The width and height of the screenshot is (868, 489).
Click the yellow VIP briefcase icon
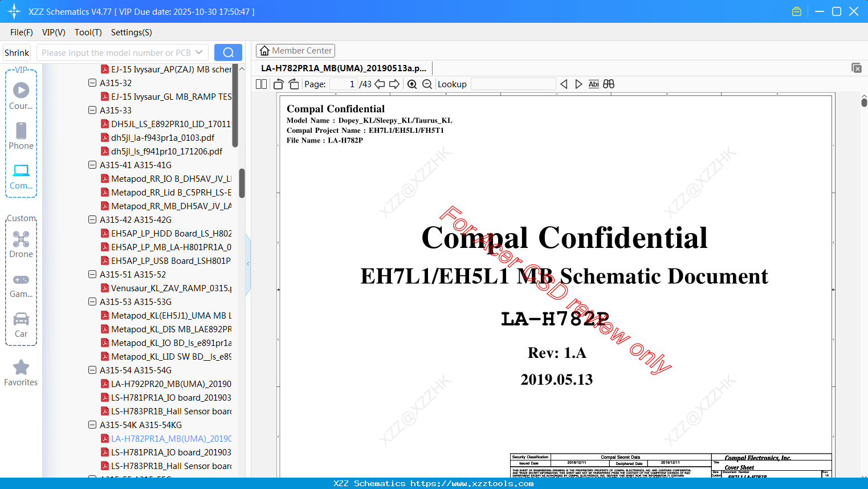797,11
